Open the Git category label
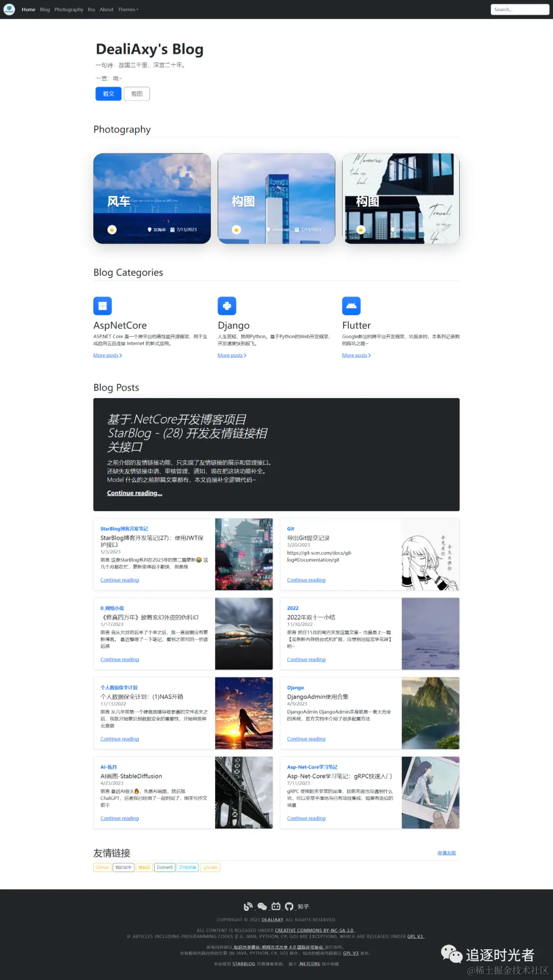 pos(290,529)
